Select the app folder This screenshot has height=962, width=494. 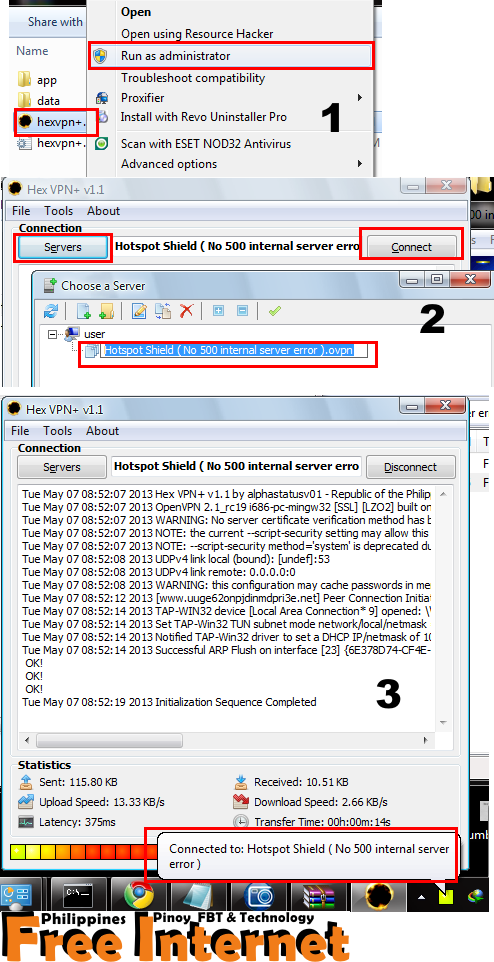(x=38, y=80)
